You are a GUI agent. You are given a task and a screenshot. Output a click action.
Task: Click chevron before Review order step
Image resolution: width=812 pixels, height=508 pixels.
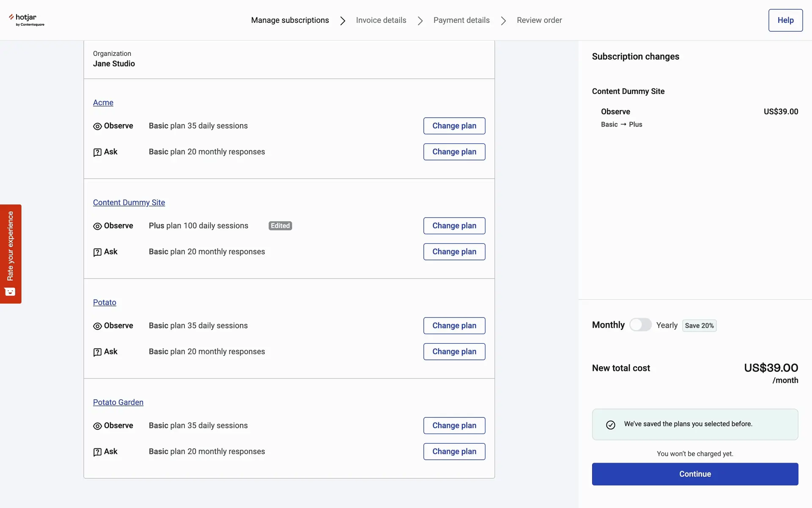click(x=503, y=21)
